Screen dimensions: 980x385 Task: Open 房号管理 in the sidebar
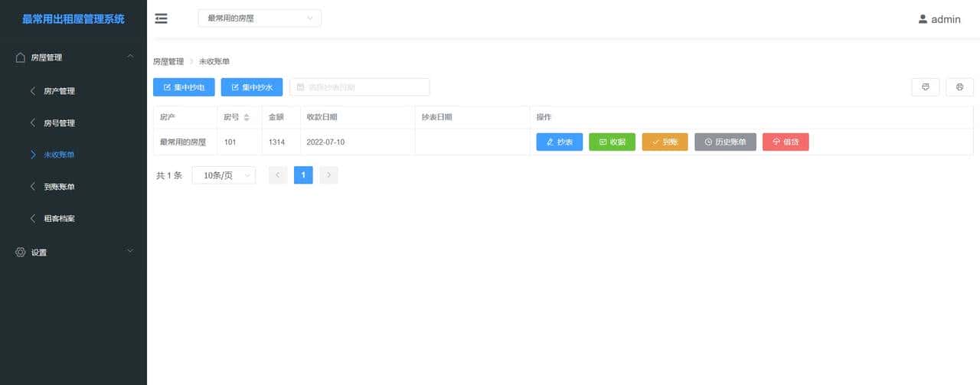pyautogui.click(x=73, y=123)
